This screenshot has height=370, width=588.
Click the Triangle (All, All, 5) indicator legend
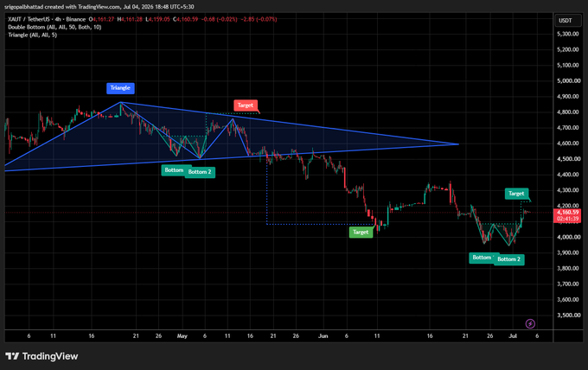pyautogui.click(x=32, y=35)
